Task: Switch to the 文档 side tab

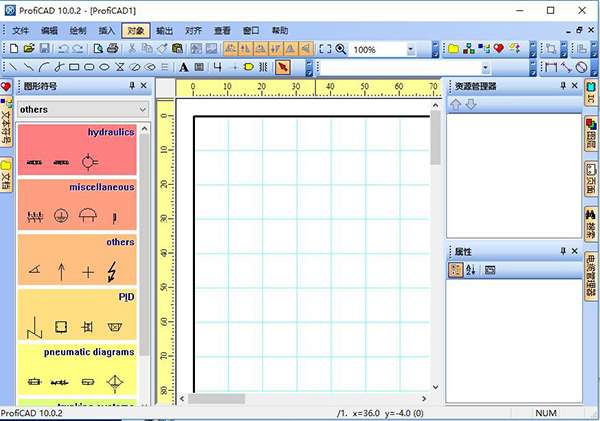Action: (x=6, y=175)
